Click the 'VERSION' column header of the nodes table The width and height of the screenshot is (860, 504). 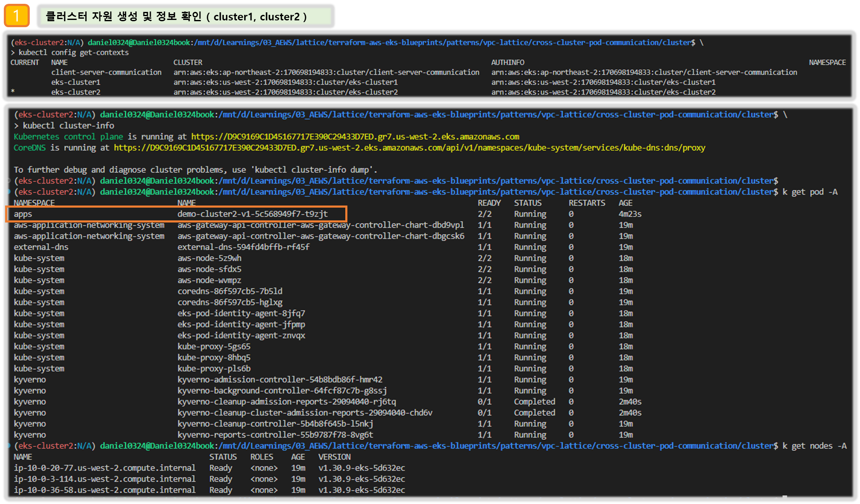point(335,457)
